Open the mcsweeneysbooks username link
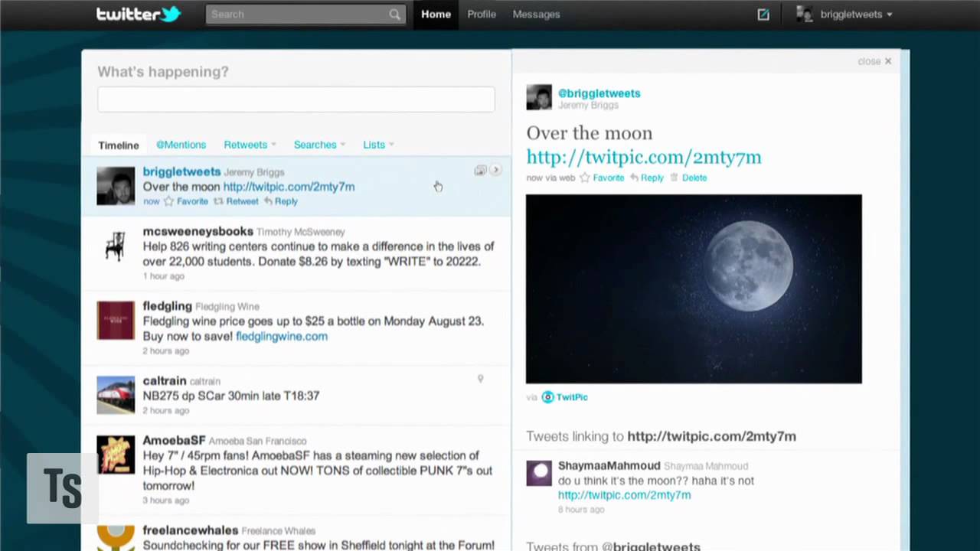The width and height of the screenshot is (980, 551). pos(198,231)
